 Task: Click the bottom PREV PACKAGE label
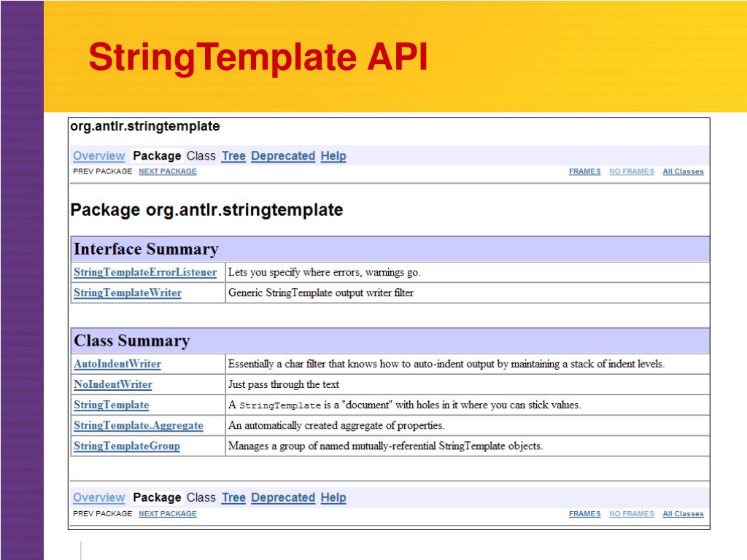click(102, 514)
